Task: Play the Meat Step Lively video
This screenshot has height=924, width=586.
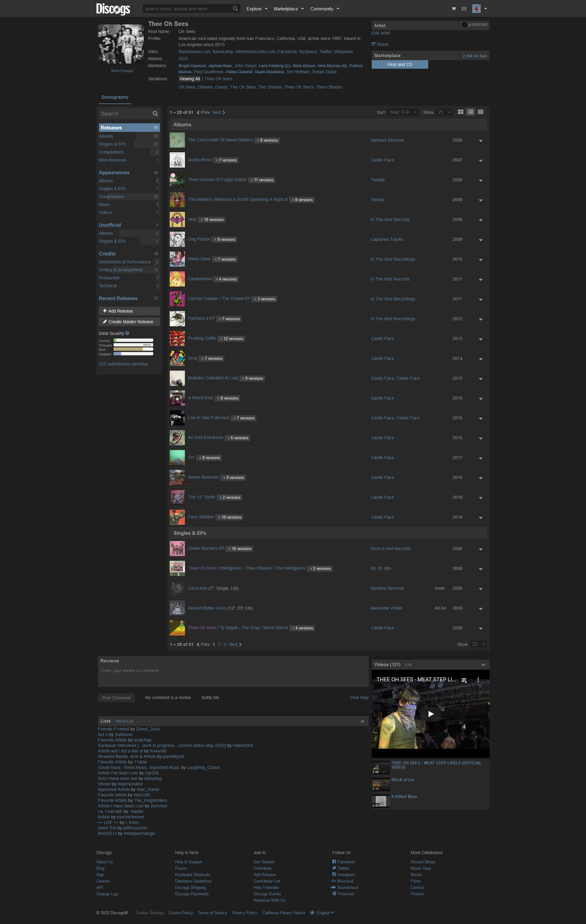Action: click(431, 714)
